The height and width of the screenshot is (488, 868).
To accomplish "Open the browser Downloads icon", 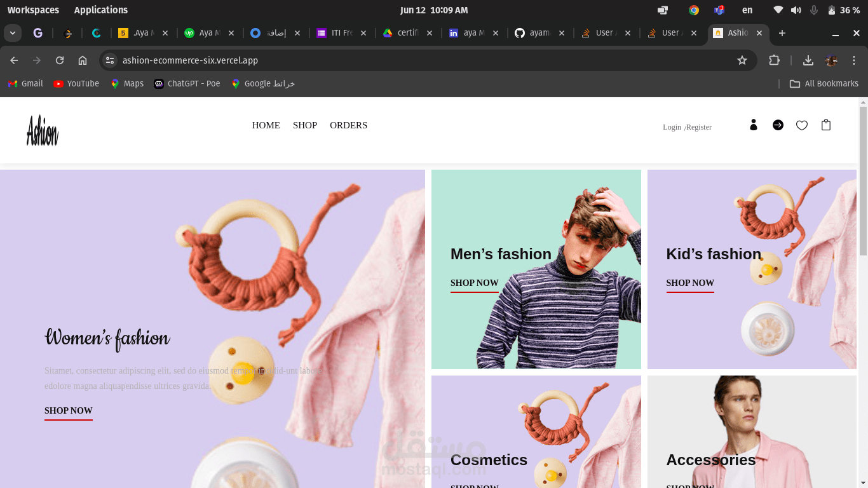I will 808,60.
